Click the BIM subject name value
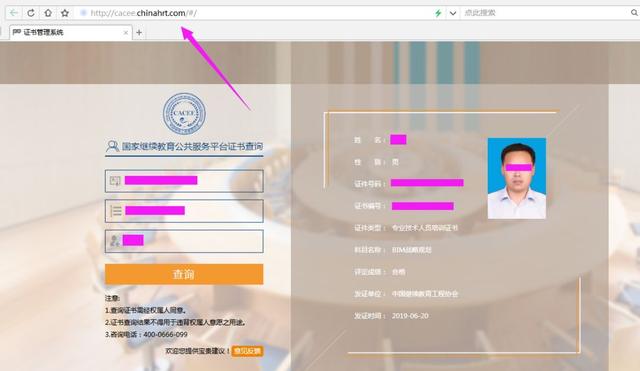Screen dimensions: 640x371 (x=411, y=250)
